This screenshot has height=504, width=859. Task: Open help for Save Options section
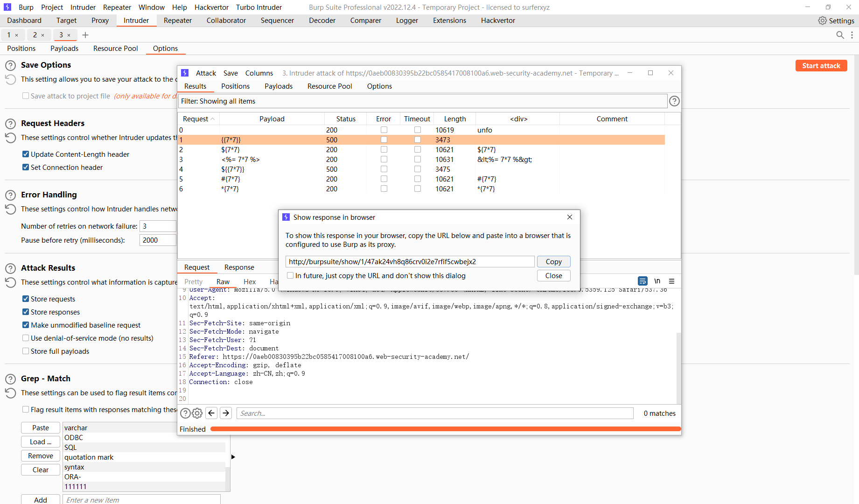coord(10,65)
